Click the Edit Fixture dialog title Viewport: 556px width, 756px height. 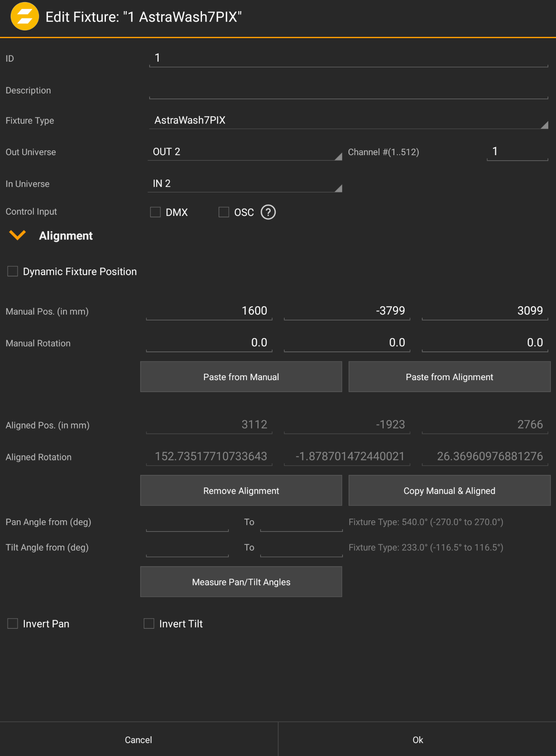[x=144, y=17]
